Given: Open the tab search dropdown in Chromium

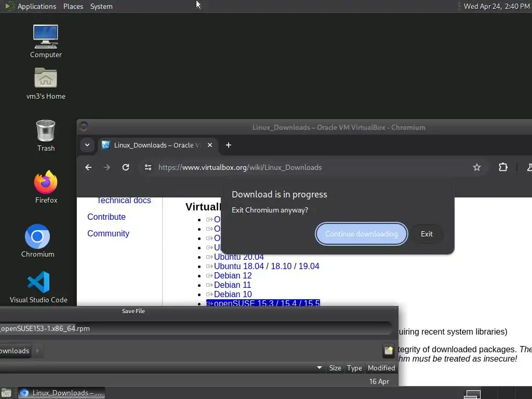Looking at the screenshot, I should click(x=87, y=145).
